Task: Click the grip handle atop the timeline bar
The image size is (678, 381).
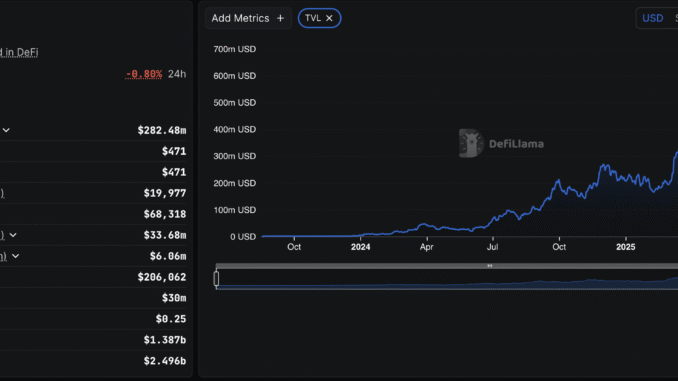Action: click(489, 266)
